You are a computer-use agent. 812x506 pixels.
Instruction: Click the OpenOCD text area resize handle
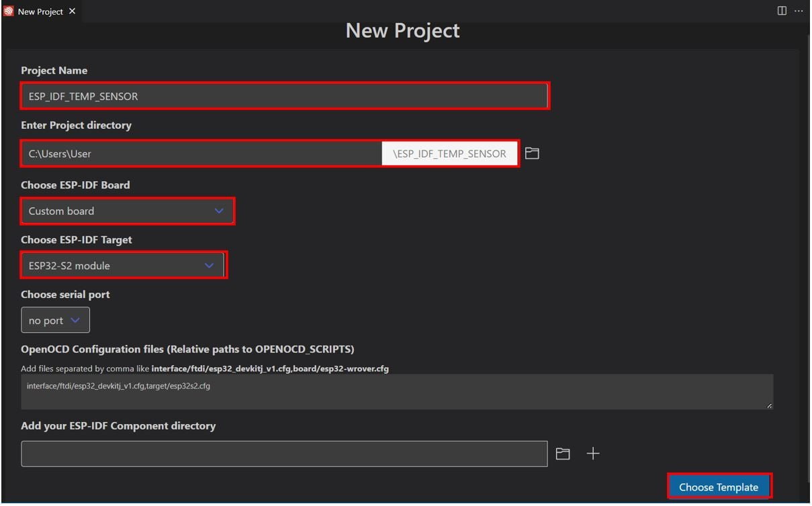(x=769, y=405)
